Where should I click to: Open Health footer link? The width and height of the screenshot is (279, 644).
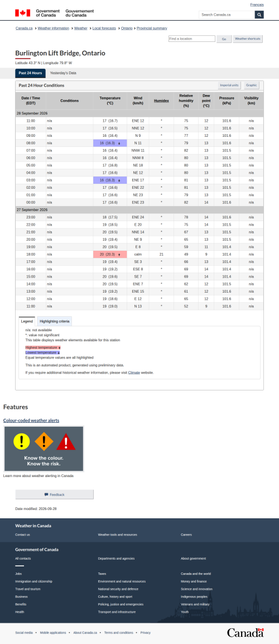point(20,612)
